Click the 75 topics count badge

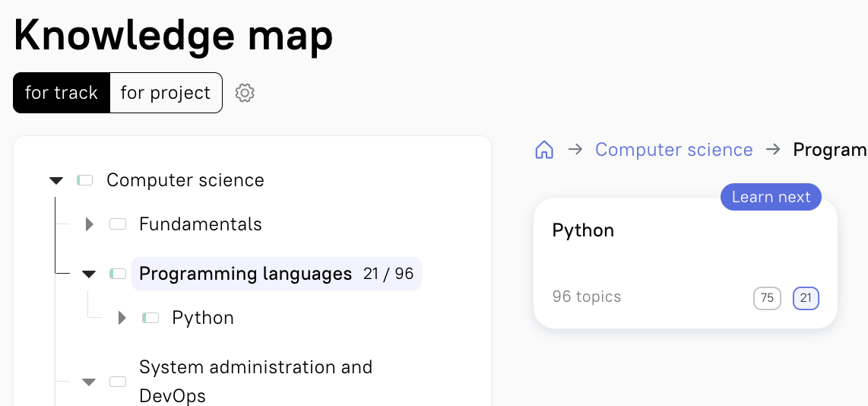pos(767,298)
